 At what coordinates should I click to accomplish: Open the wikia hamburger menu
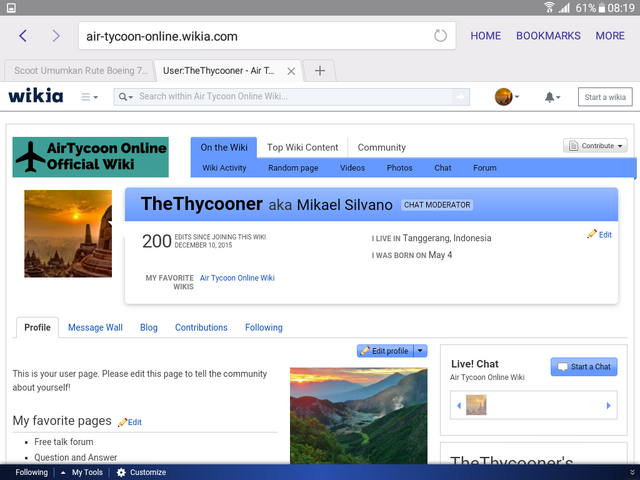click(89, 97)
